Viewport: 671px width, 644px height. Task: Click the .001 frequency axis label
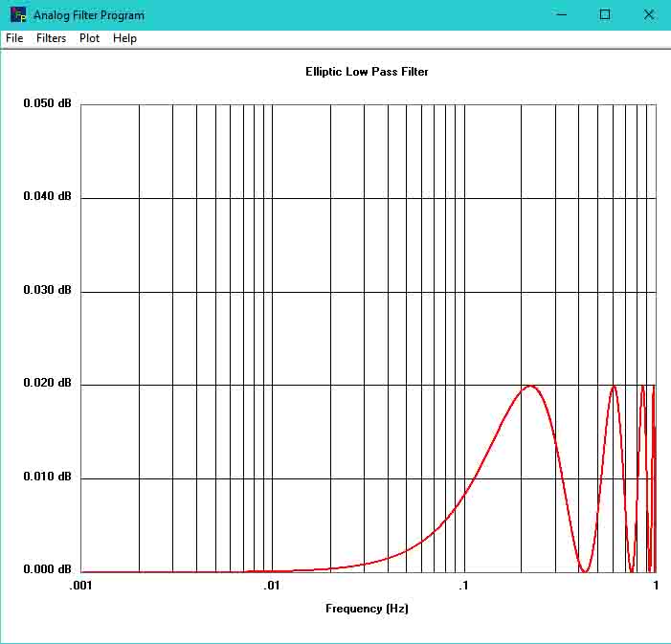click(80, 586)
